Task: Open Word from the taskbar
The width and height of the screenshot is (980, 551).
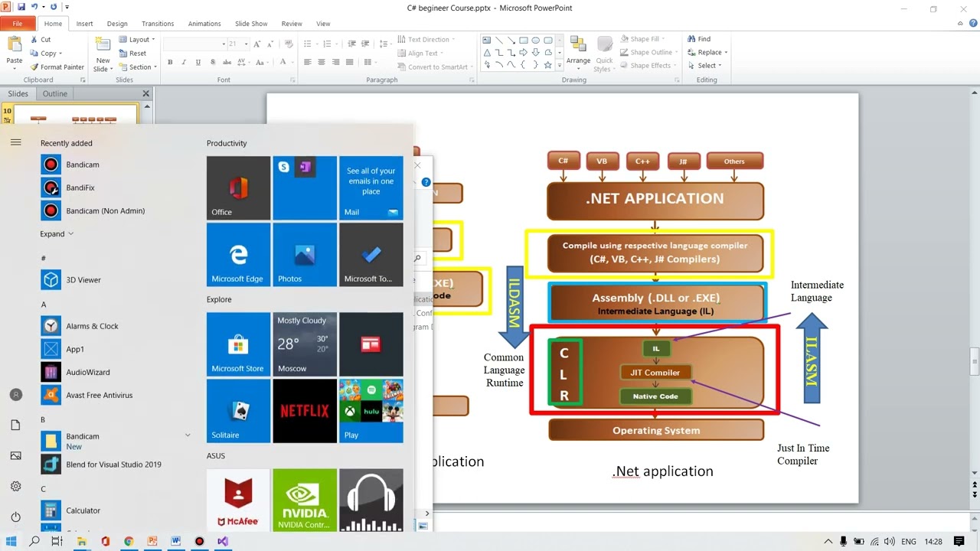Action: point(175,541)
